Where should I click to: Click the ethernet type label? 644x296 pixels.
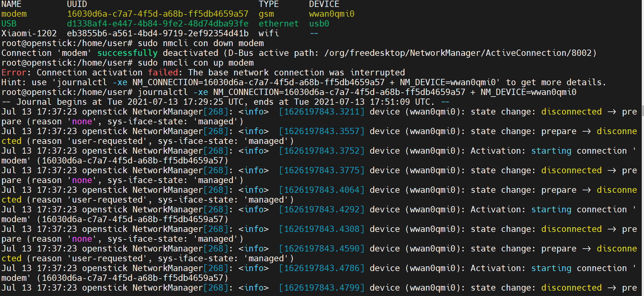[278, 24]
